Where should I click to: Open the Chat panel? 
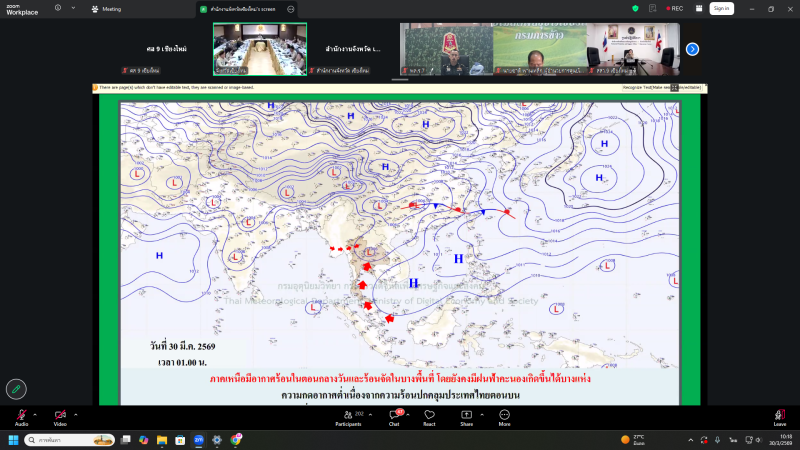point(394,416)
